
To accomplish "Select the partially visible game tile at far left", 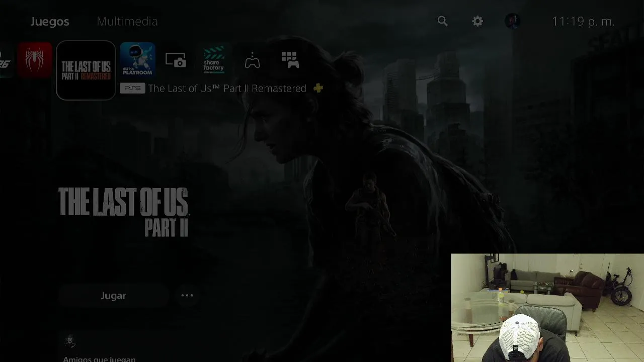I will pyautogui.click(x=6, y=60).
